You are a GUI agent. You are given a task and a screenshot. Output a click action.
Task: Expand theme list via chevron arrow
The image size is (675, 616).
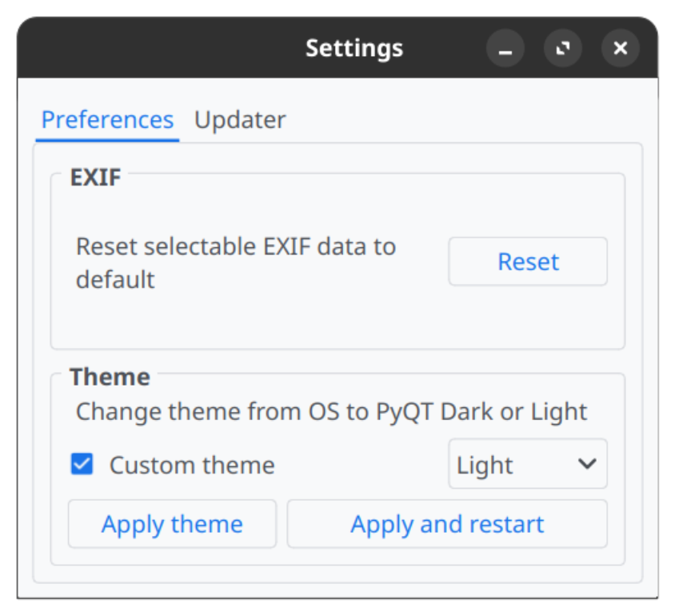587,464
